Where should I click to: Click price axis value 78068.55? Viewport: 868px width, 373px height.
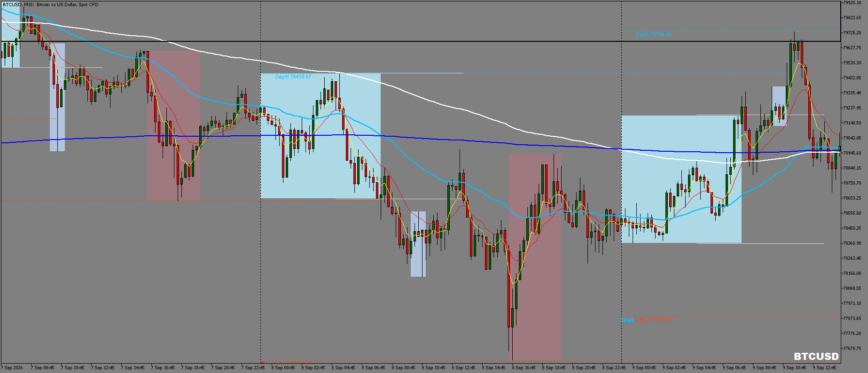coord(852,288)
